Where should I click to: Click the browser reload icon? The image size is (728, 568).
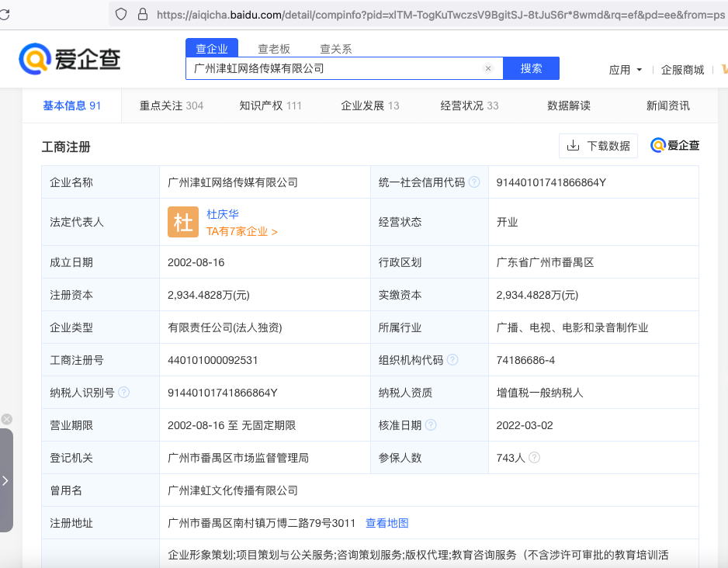[4, 15]
